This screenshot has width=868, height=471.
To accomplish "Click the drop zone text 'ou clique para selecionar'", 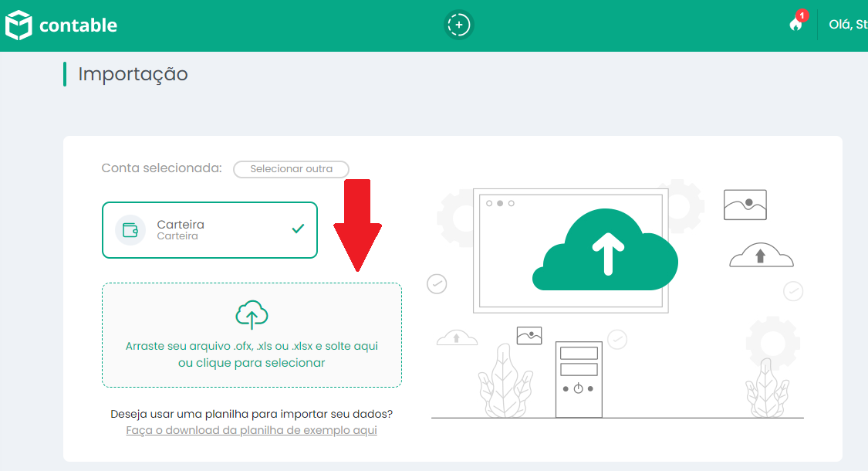I will [252, 363].
